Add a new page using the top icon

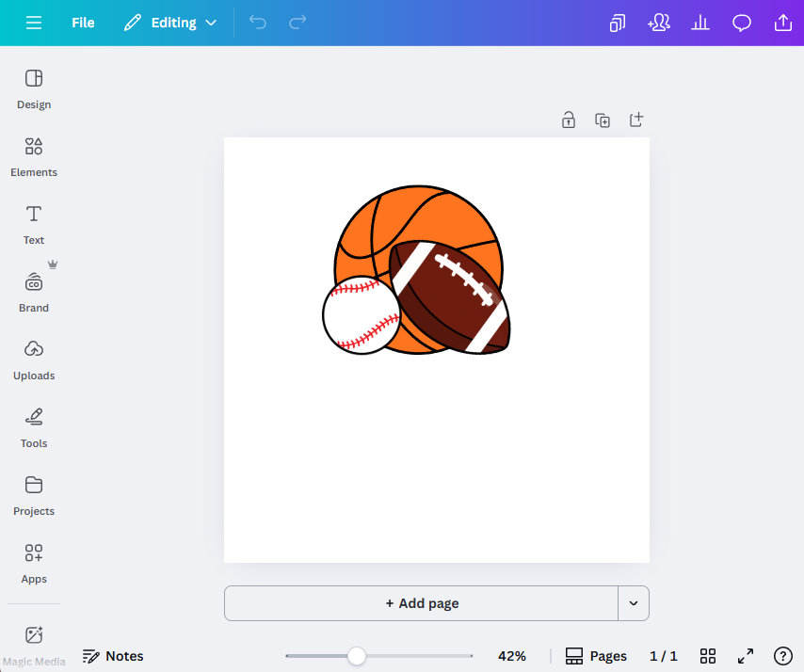tap(635, 120)
